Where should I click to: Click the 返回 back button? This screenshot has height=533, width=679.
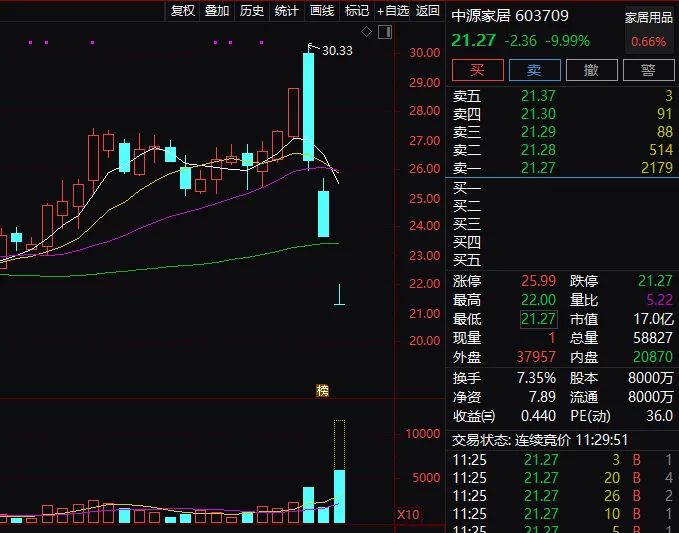[x=428, y=10]
